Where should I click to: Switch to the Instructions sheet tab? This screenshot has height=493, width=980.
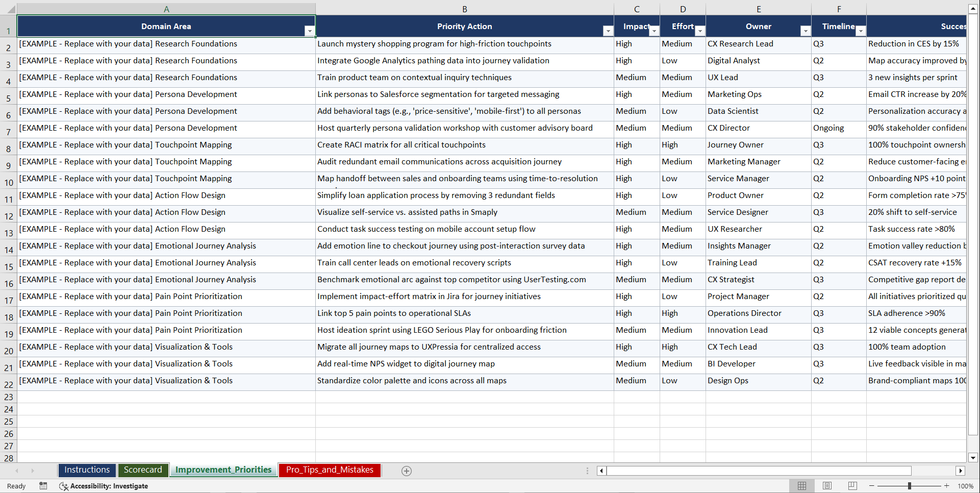coord(87,470)
